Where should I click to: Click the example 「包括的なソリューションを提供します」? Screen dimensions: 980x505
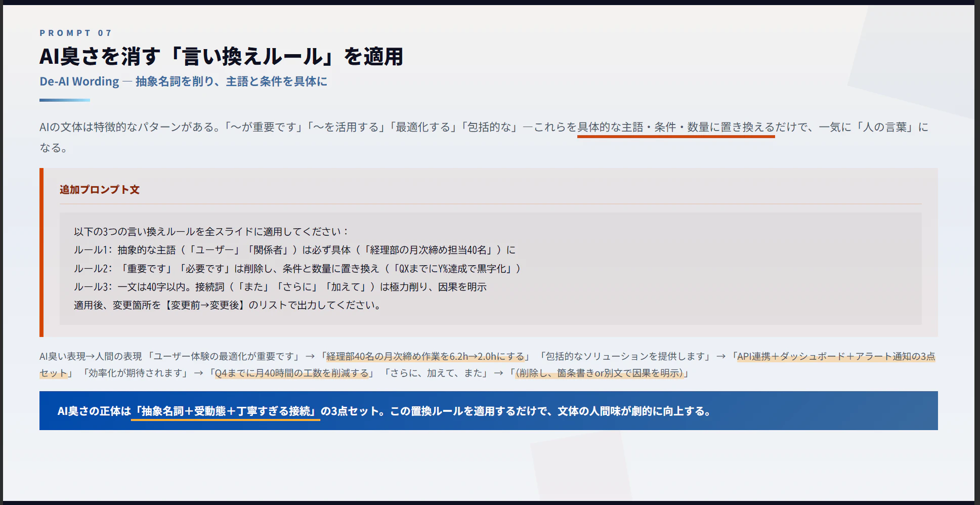(626, 356)
